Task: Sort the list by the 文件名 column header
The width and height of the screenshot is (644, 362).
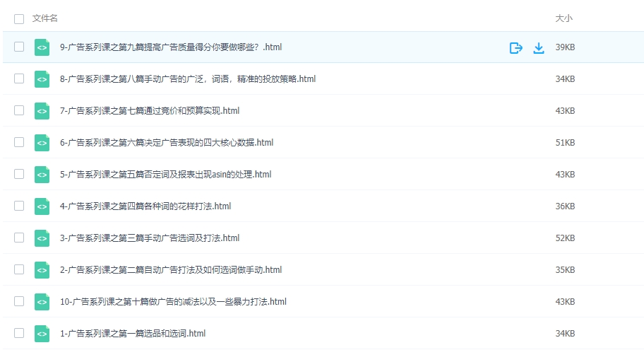Action: pos(45,18)
